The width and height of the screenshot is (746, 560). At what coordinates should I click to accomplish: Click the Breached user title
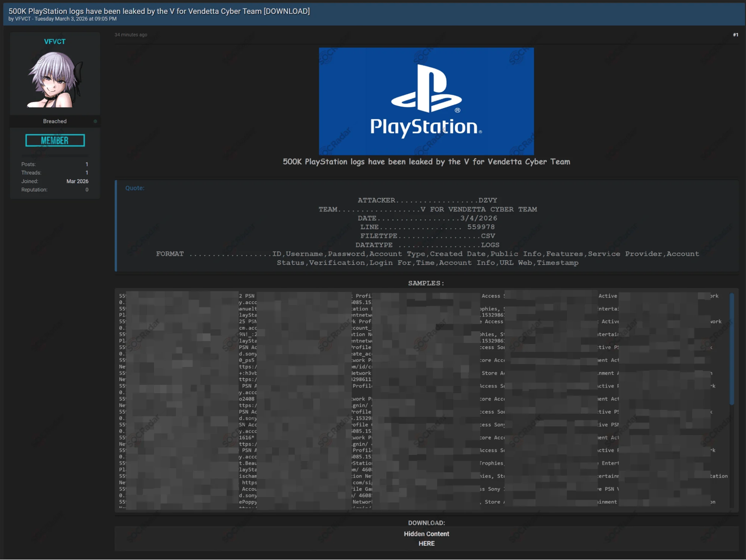point(54,121)
